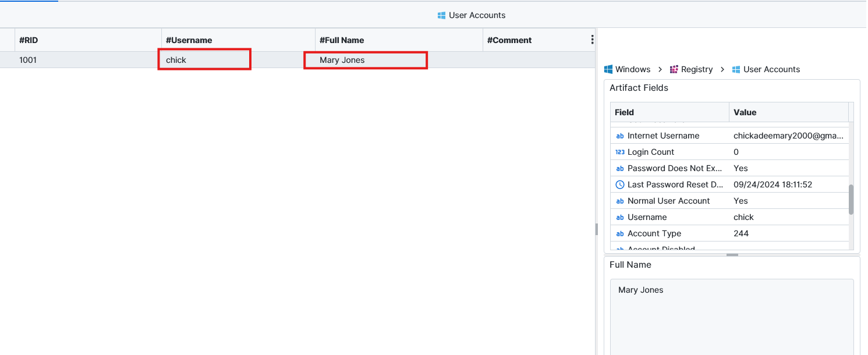The height and width of the screenshot is (355, 868).
Task: Select the Mary Jones full name cell
Action: tap(365, 60)
